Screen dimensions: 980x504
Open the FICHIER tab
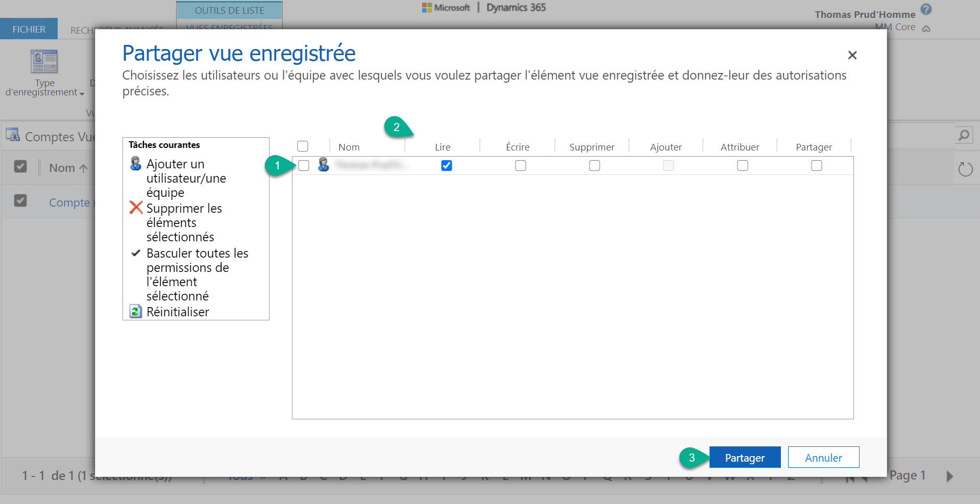coord(29,29)
